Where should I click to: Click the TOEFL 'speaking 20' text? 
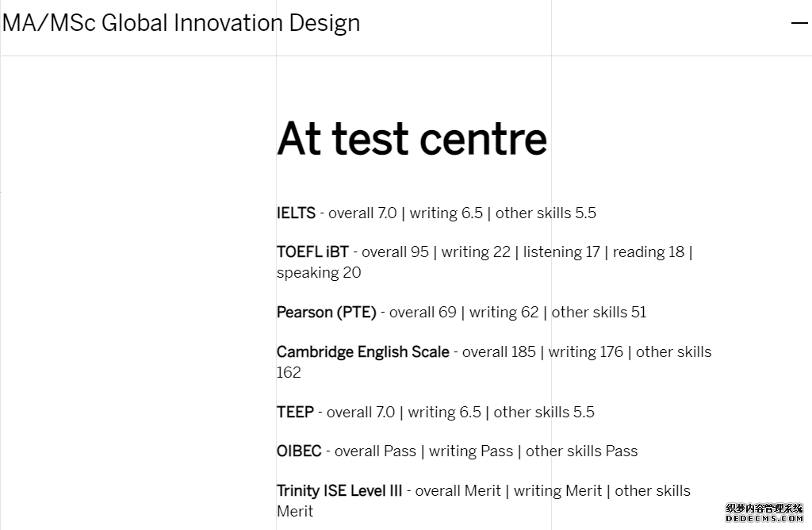pyautogui.click(x=319, y=273)
